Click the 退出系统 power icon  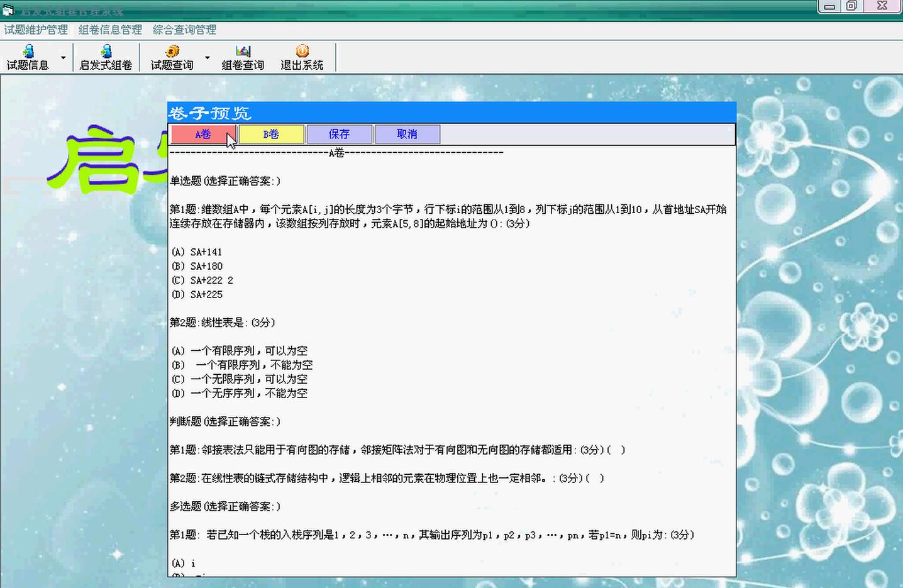coord(302,57)
